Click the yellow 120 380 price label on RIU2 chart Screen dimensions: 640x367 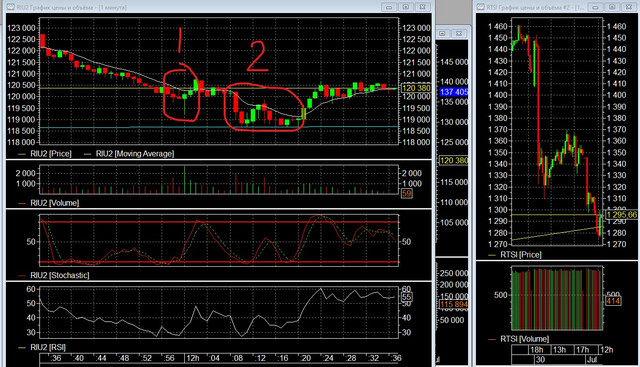coord(416,88)
